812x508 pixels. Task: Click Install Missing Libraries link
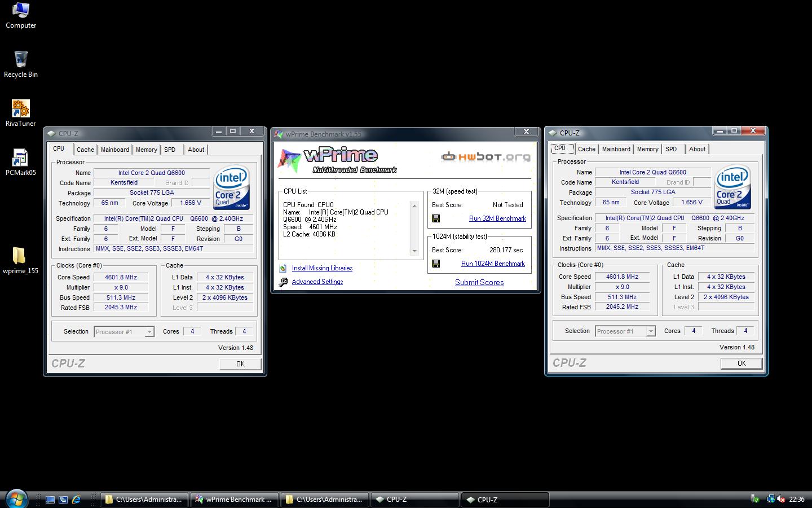coord(322,268)
